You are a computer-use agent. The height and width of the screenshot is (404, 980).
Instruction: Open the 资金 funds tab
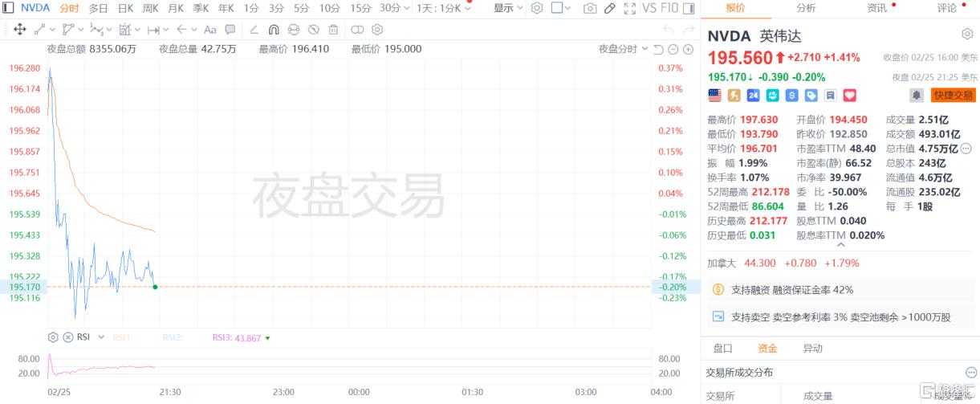(x=767, y=348)
